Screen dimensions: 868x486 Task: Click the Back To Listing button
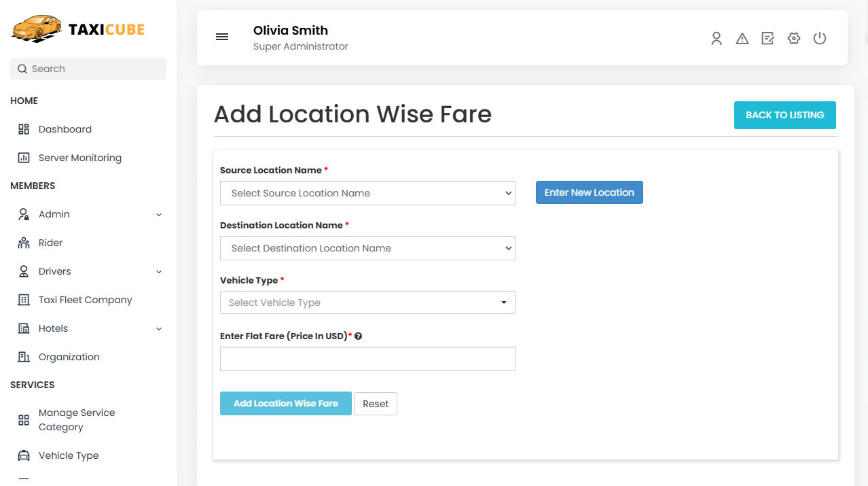784,115
